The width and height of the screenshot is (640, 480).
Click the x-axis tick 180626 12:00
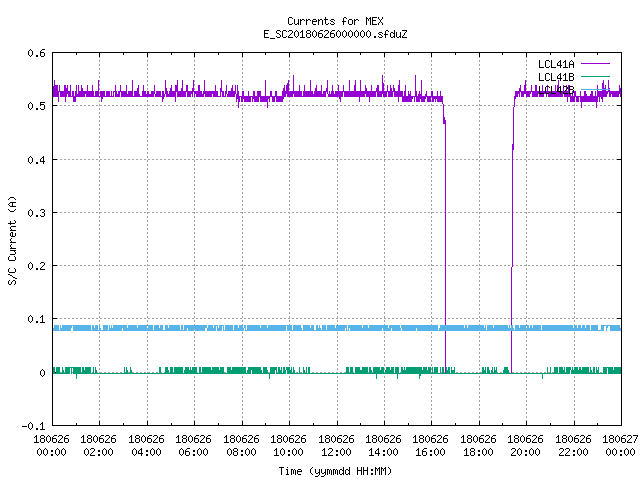coord(336,446)
